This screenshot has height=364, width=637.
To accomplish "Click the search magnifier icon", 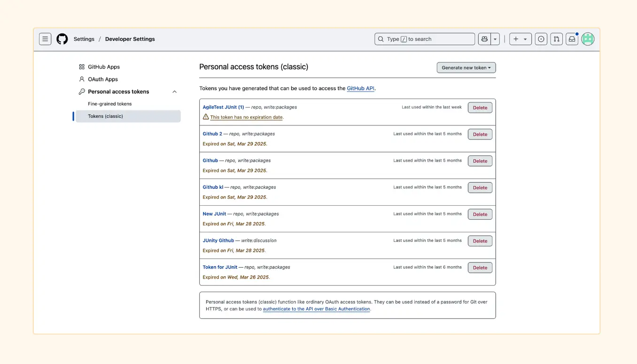I will click(x=381, y=39).
